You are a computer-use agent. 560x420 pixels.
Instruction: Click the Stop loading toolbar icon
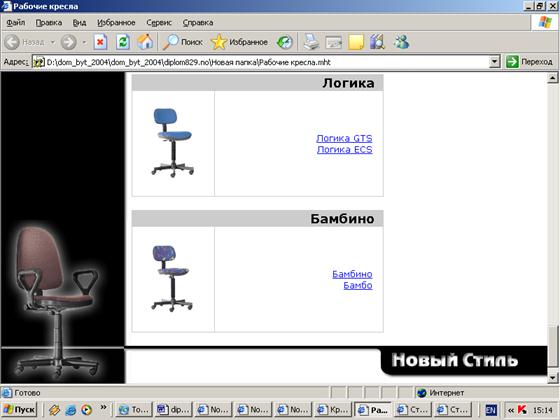pos(100,42)
